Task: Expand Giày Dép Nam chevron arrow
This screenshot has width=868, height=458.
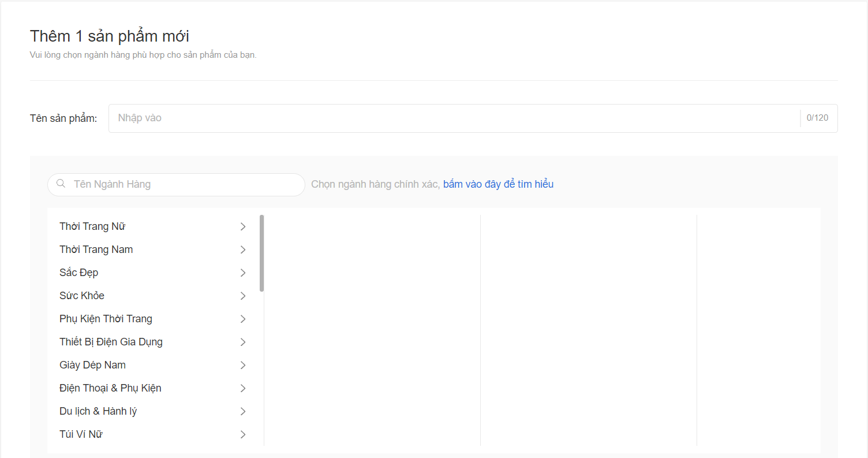Action: click(243, 365)
